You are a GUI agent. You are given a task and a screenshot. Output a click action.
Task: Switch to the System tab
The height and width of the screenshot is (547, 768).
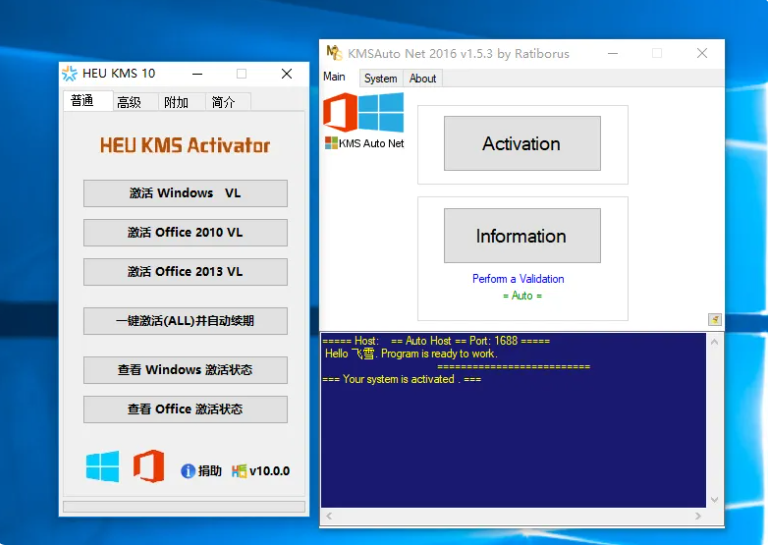pos(381,78)
